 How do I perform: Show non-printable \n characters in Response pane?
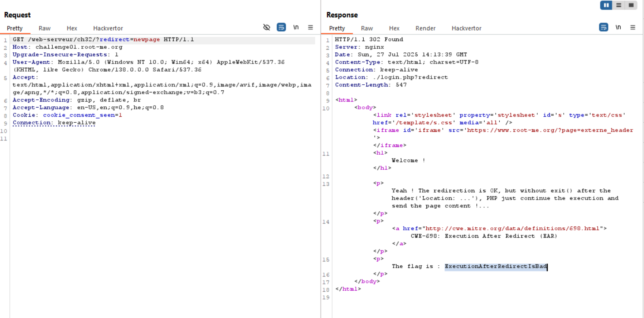[x=618, y=27]
